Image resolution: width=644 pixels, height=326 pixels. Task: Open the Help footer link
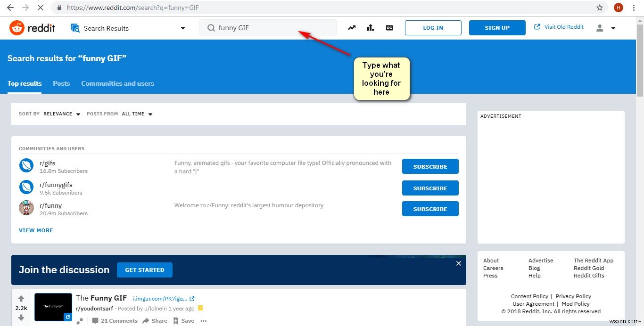[x=535, y=276]
